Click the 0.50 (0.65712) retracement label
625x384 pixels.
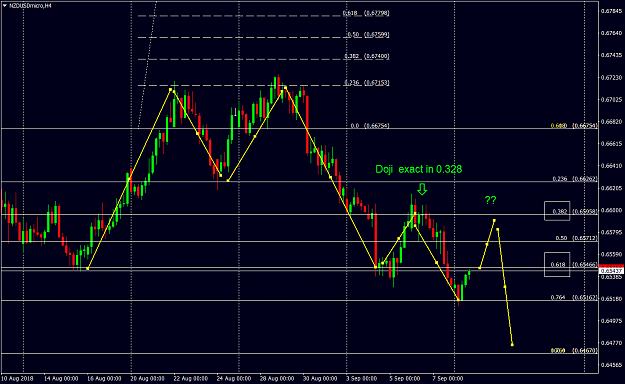point(576,238)
